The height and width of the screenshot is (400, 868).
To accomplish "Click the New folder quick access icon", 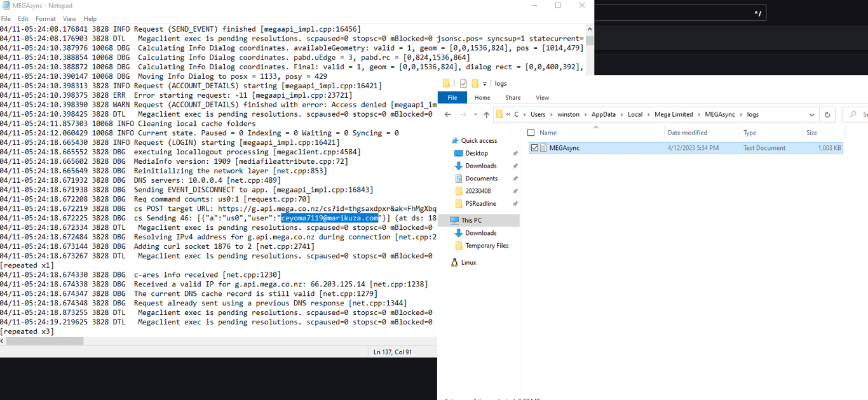I will click(475, 83).
